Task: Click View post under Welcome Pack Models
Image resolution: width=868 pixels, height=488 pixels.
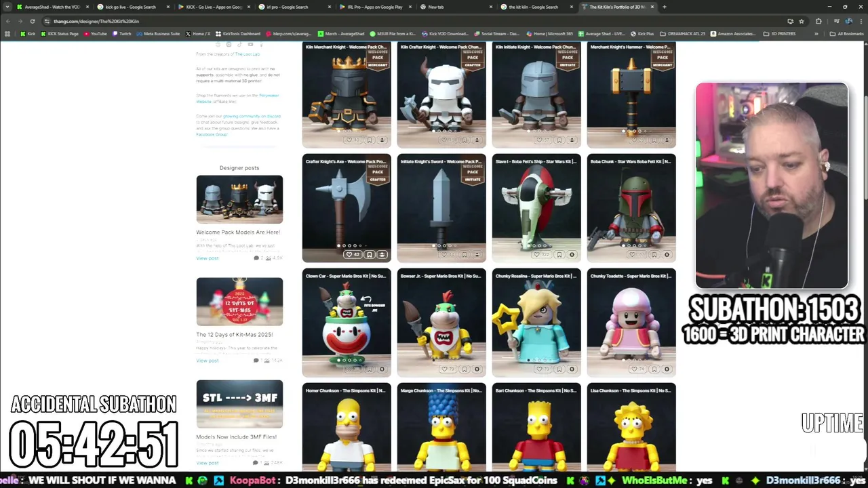Action: point(208,258)
